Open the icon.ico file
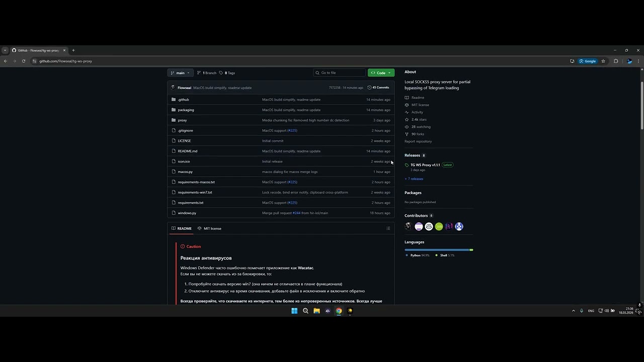This screenshot has height=362, width=644. point(184,161)
